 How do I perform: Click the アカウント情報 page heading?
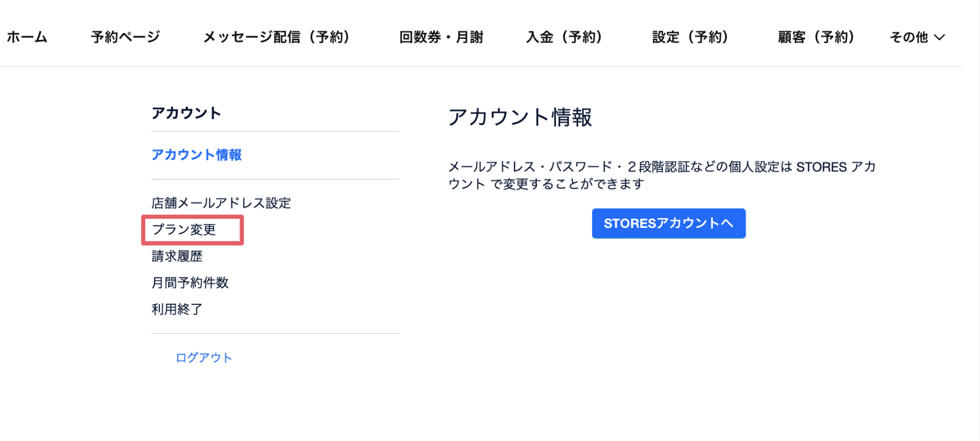point(520,117)
